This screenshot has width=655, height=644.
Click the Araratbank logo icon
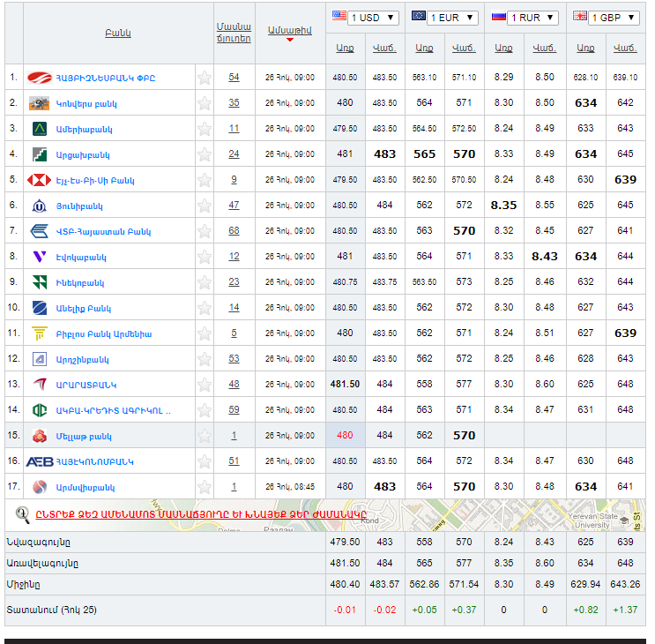[x=40, y=385]
